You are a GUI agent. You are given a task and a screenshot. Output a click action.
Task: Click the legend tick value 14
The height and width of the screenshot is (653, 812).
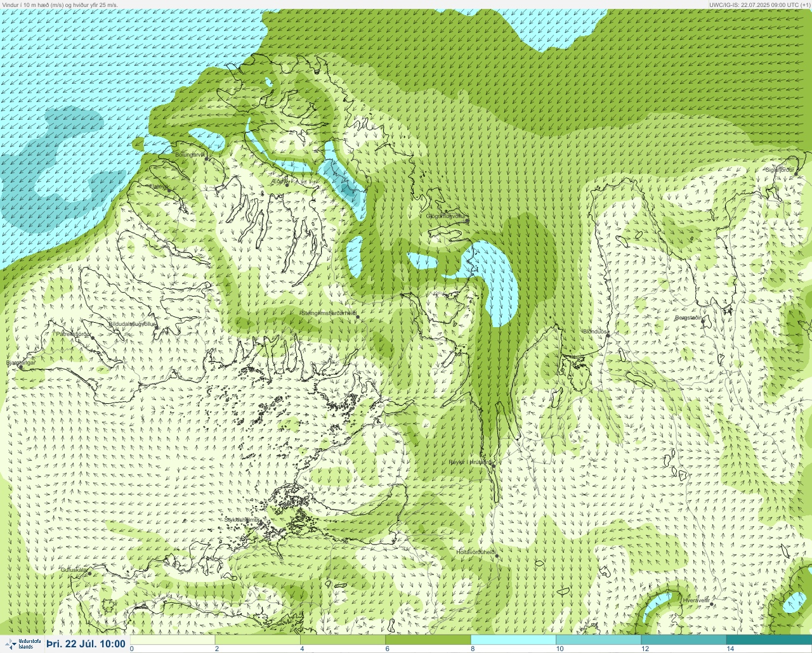click(730, 649)
